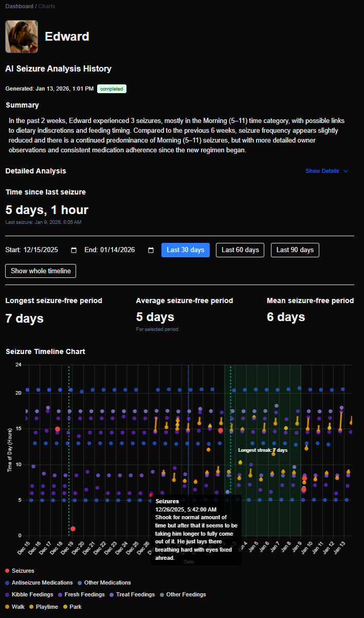Click the Generated: Jan 13, 2026 timestamp
Image resolution: width=364 pixels, height=618 pixels.
(49, 89)
